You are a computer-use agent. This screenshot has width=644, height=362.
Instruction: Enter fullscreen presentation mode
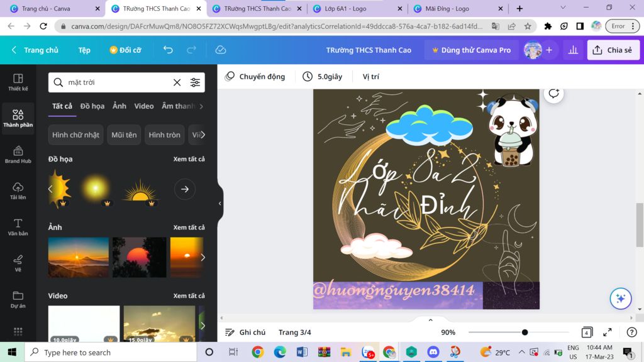[608, 332]
